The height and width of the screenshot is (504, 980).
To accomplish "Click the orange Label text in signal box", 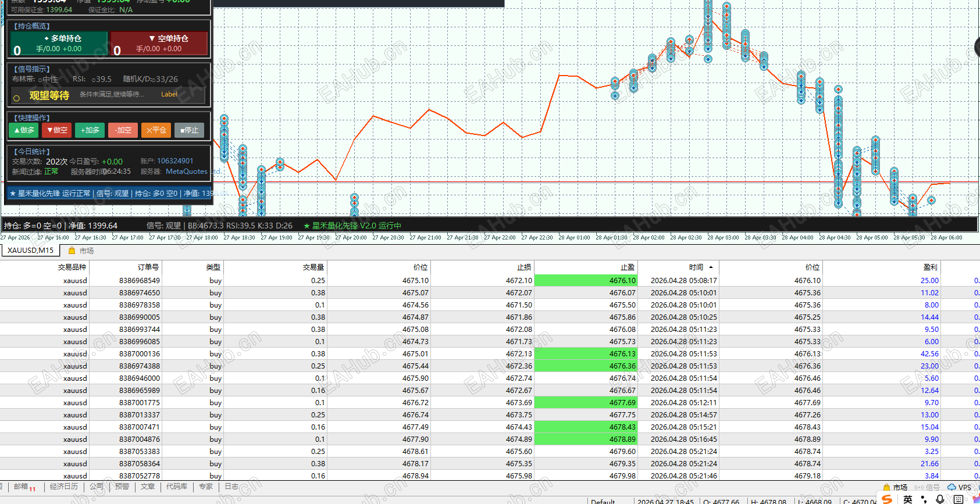I will (x=169, y=94).
